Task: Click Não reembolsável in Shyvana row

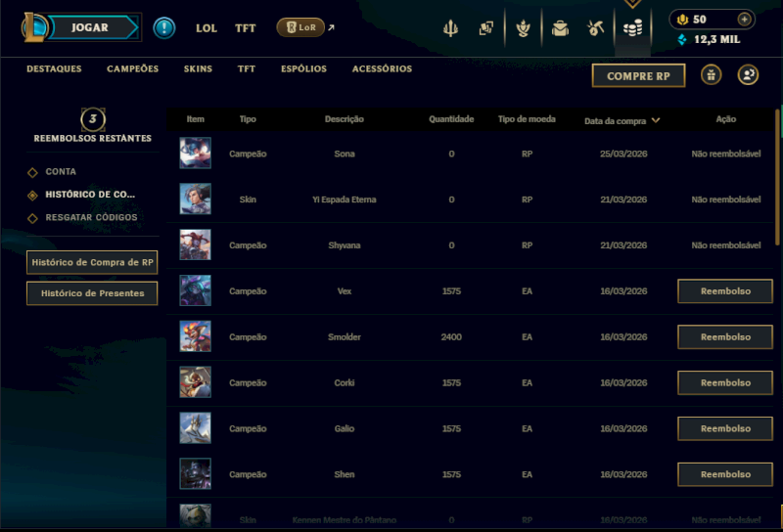Action: pos(725,245)
